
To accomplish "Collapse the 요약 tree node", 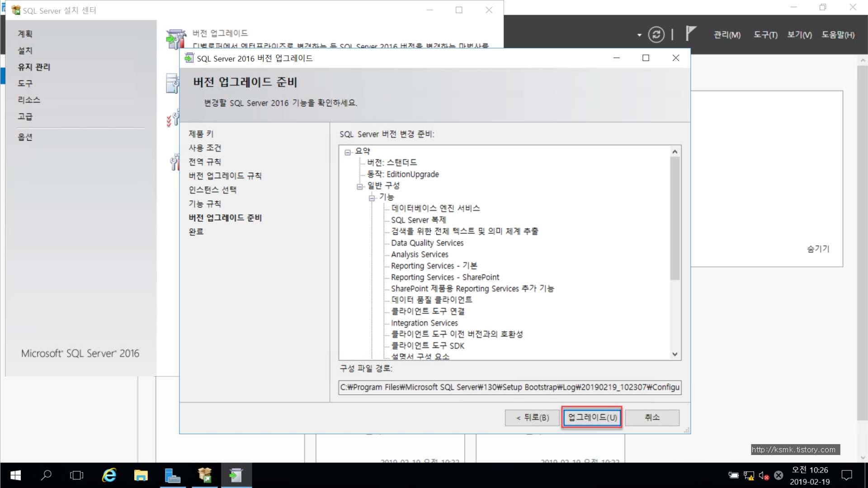I will pos(348,152).
